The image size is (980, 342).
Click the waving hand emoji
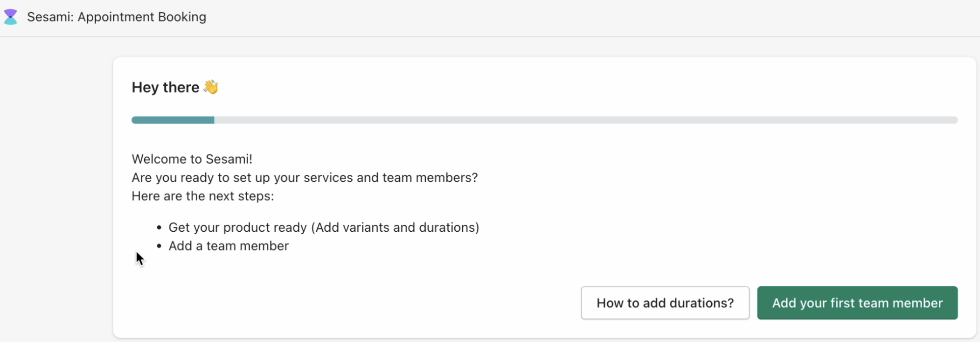(211, 87)
